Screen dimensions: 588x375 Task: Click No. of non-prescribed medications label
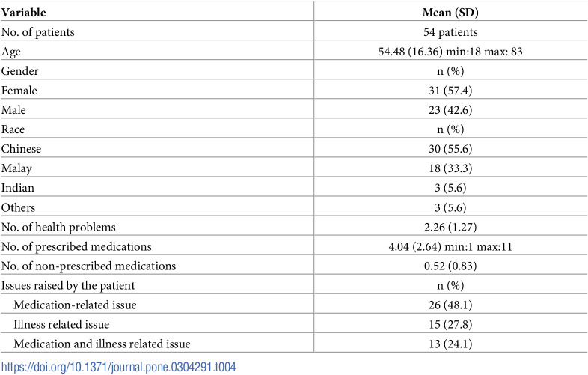click(88, 266)
